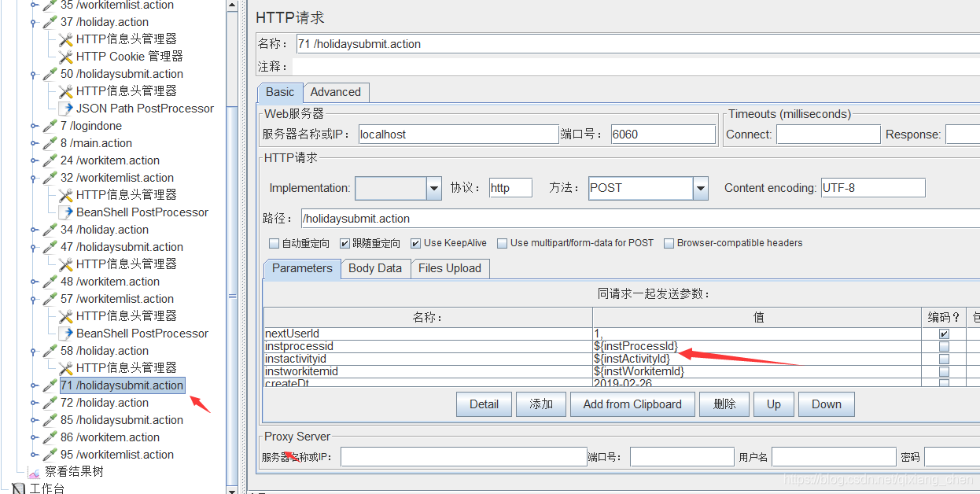
Task: Click the wrench icon of HTTP Cookie 管理器
Action: point(66,57)
